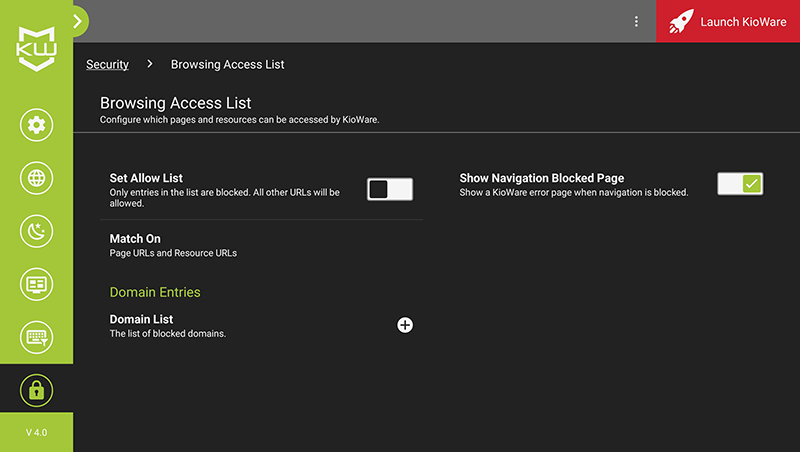Viewport: 800px width, 452px height.
Task: Open the browser globe settings icon
Action: click(x=36, y=178)
